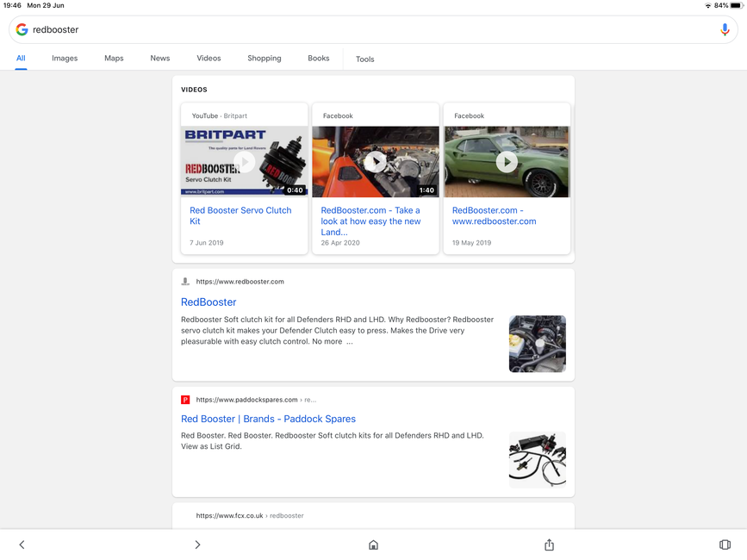The image size is (747, 560).
Task: Click the 0:40 video duration badge
Action: click(x=295, y=190)
